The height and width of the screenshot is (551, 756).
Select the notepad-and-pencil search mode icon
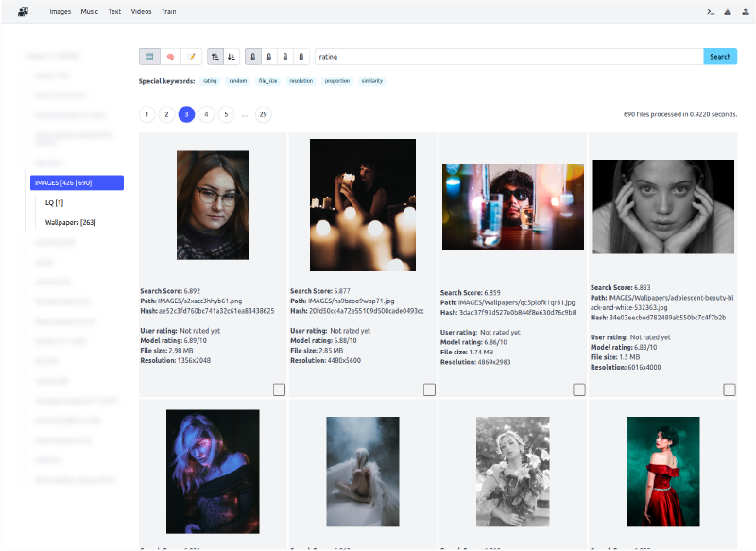pyautogui.click(x=191, y=57)
